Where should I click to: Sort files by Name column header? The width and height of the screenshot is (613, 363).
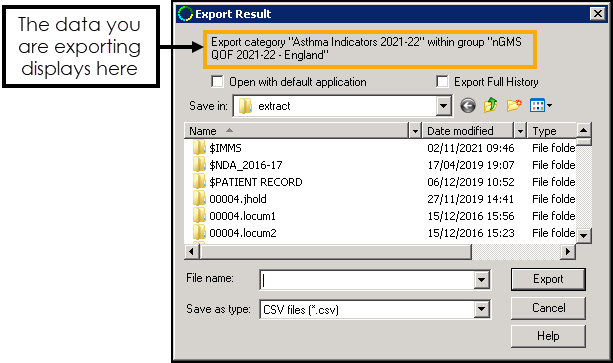[x=296, y=131]
